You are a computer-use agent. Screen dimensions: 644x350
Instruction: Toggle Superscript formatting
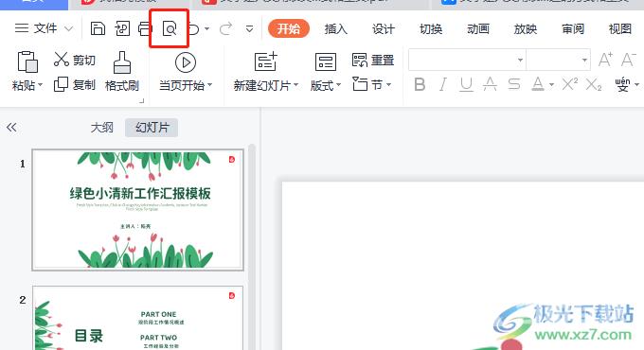[x=570, y=84]
